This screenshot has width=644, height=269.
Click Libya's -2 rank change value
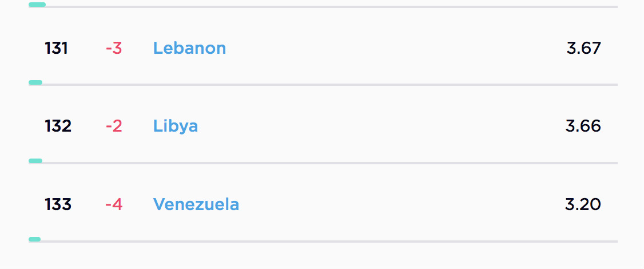[114, 126]
